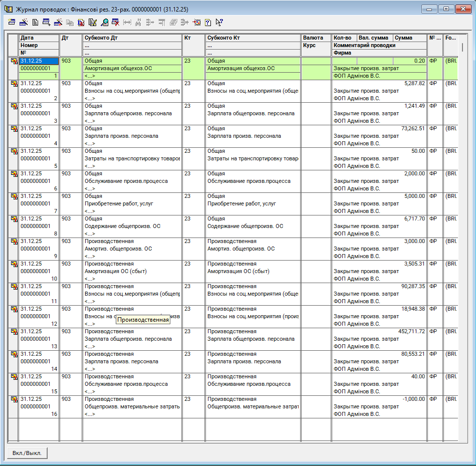Click the Сумма column header
Screen dimensions: 476x466
click(409, 38)
